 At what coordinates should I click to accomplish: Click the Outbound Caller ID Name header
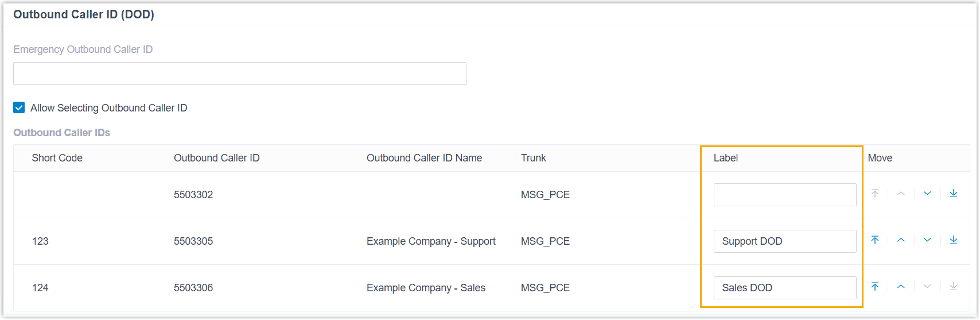(424, 158)
